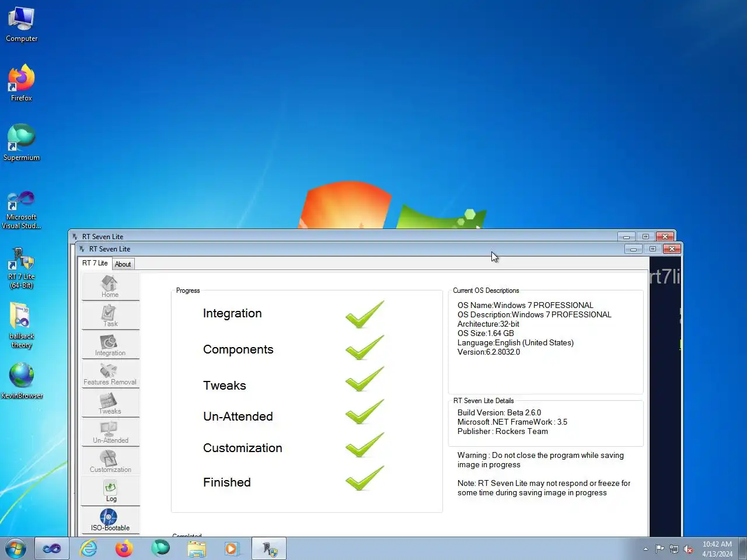Open the Integration sidebar section
The height and width of the screenshot is (560, 747).
(110, 345)
